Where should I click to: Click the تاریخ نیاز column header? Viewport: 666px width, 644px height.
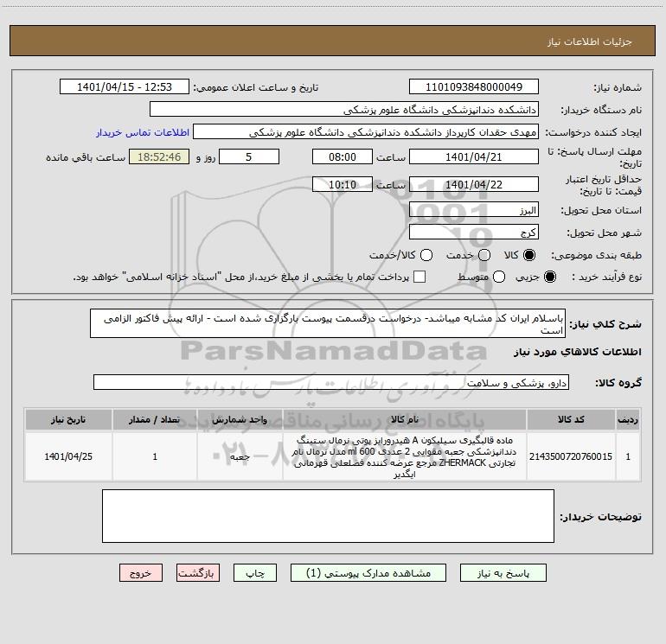coord(68,419)
